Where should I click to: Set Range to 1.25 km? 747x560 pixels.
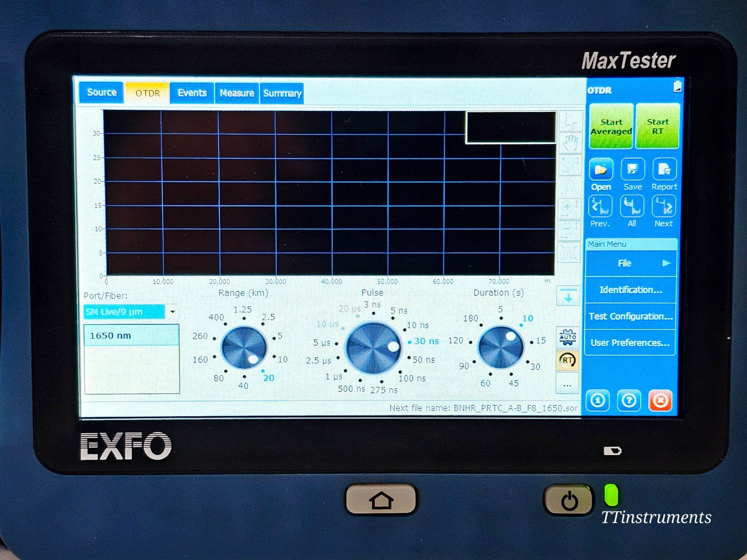[x=243, y=310]
